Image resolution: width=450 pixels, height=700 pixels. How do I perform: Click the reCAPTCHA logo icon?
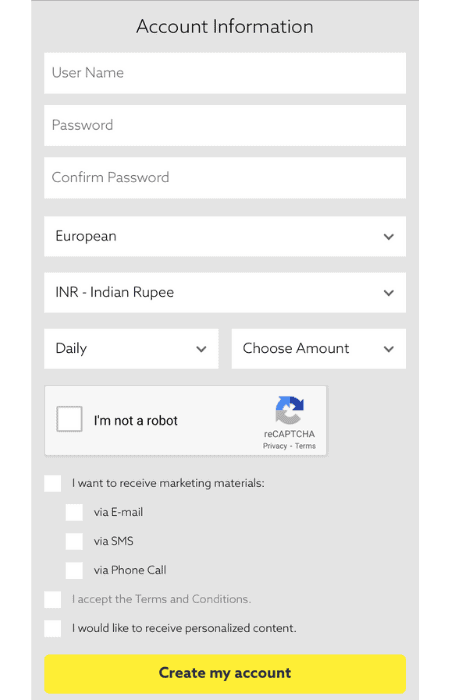pyautogui.click(x=289, y=410)
